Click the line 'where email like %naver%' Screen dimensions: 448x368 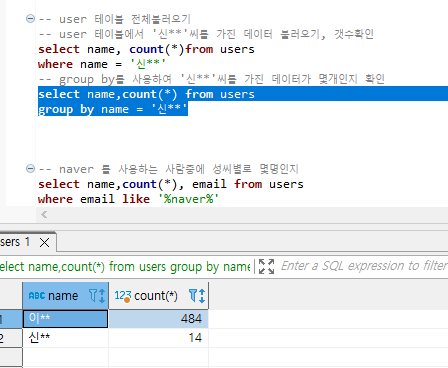click(128, 199)
